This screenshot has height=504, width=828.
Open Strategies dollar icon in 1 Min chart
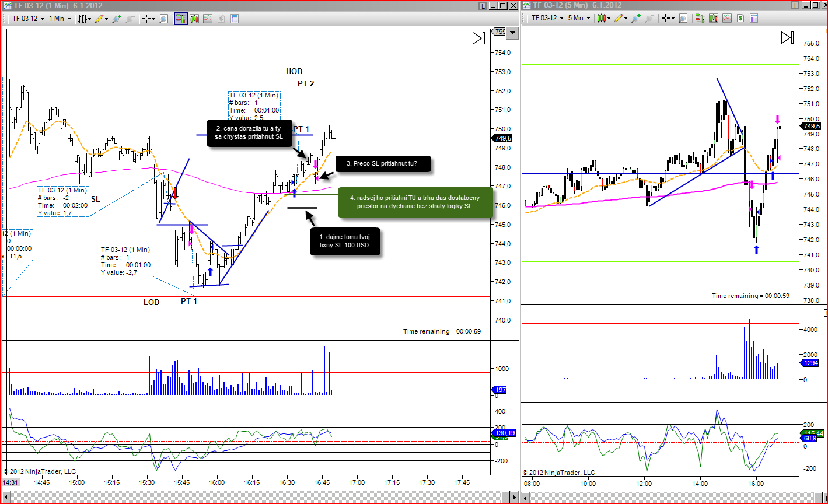click(x=221, y=19)
